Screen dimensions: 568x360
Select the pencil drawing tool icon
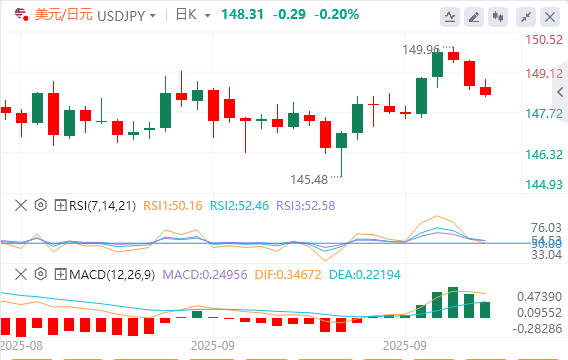474,17
